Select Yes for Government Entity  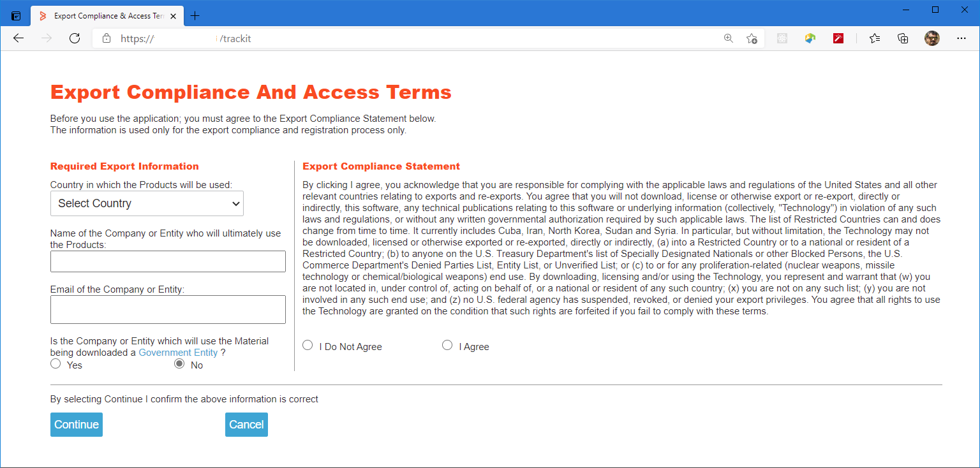(56, 364)
